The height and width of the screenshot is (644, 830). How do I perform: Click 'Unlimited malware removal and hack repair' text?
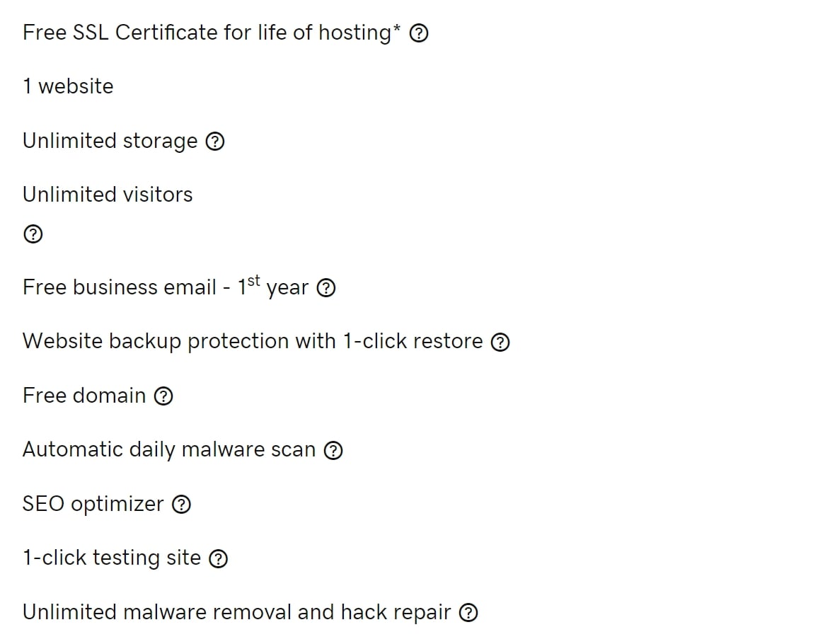pos(236,612)
